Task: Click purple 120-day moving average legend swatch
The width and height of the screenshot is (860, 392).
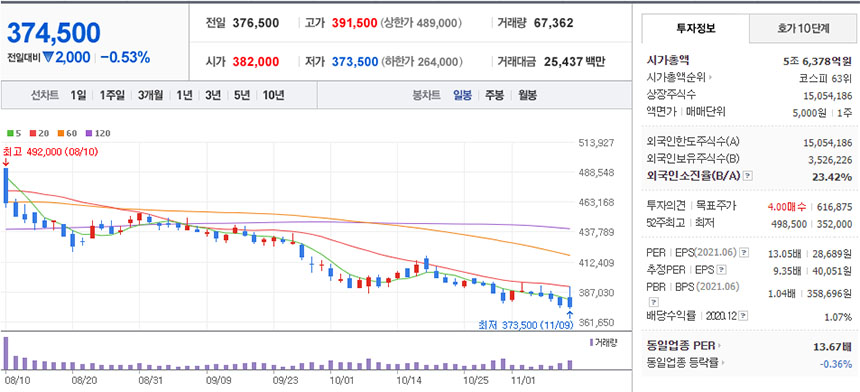Action: (88, 133)
